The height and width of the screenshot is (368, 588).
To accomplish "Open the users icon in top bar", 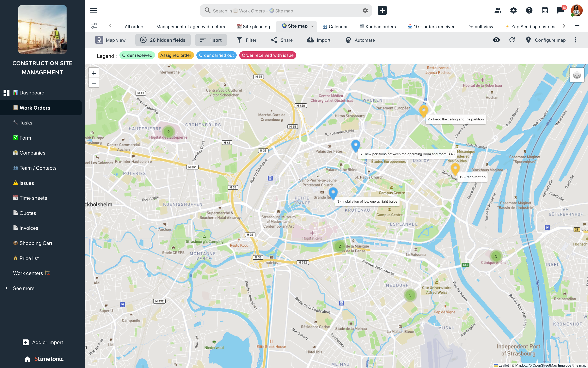I will [x=498, y=10].
